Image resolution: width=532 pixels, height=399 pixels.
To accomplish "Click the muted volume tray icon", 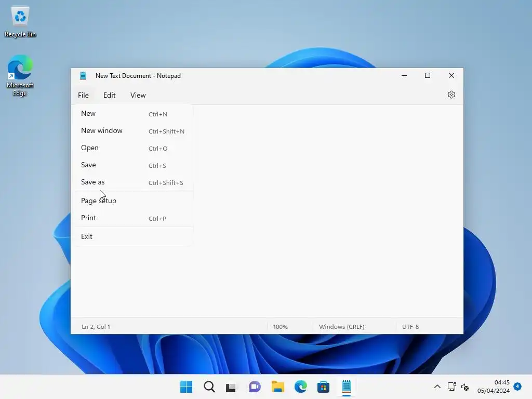I will click(465, 387).
